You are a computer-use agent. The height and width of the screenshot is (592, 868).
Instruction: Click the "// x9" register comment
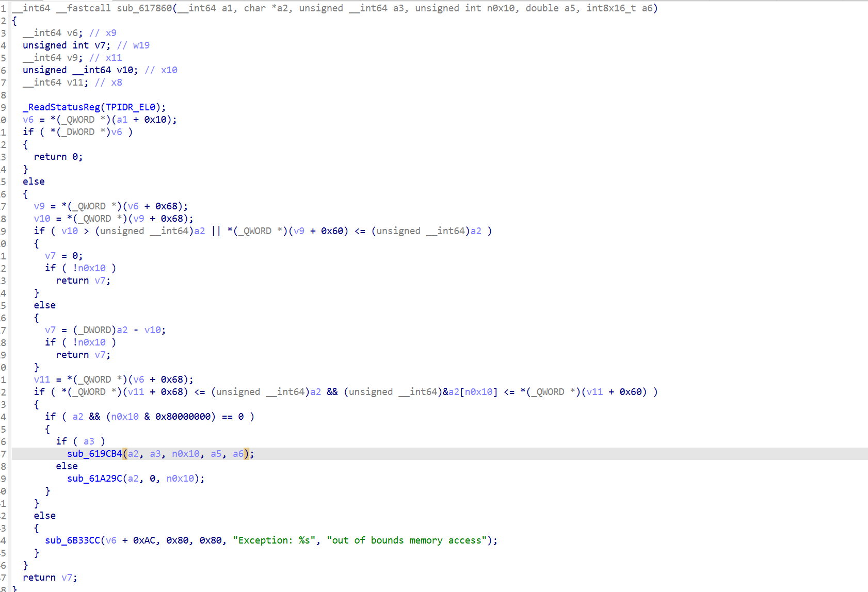coord(103,33)
